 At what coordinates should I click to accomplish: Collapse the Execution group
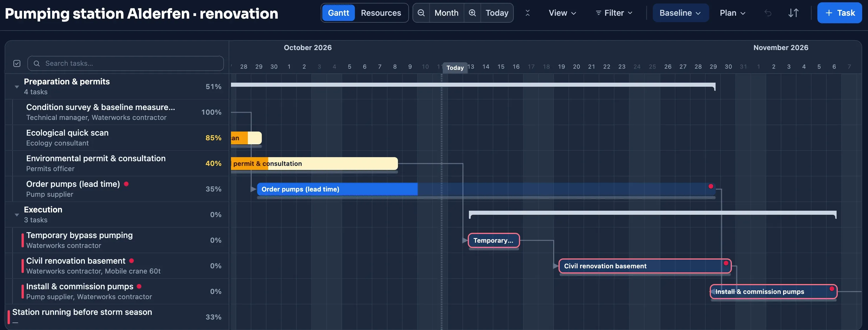coord(17,215)
